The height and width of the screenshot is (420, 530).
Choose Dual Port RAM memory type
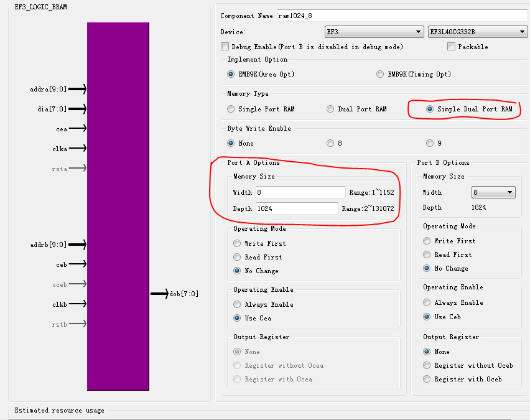pyautogui.click(x=331, y=109)
